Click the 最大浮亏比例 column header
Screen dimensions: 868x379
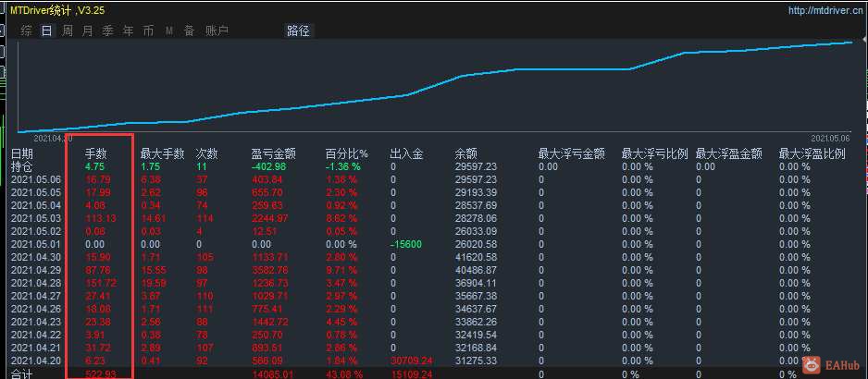point(655,154)
